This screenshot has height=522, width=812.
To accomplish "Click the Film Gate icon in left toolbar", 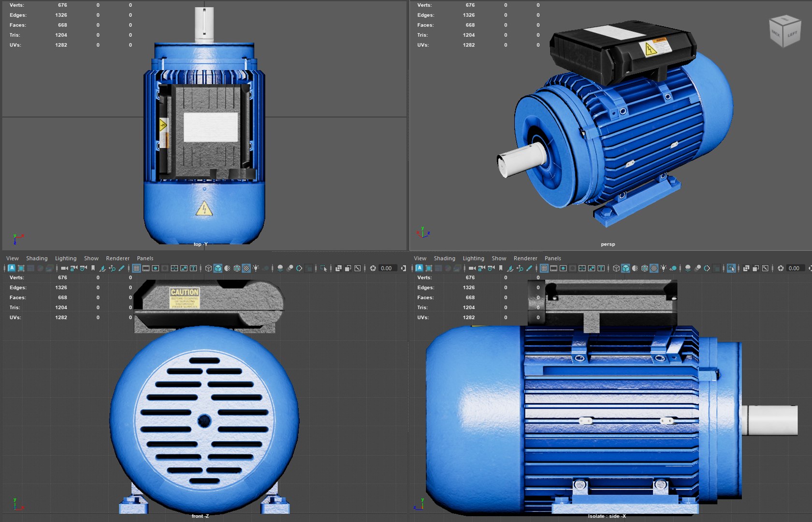I will pyautogui.click(x=145, y=268).
